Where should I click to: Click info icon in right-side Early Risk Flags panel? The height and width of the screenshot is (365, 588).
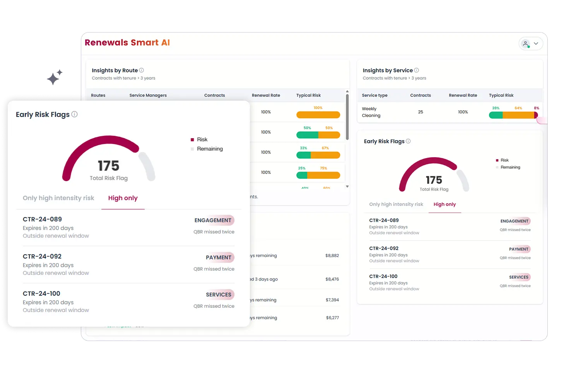(408, 141)
